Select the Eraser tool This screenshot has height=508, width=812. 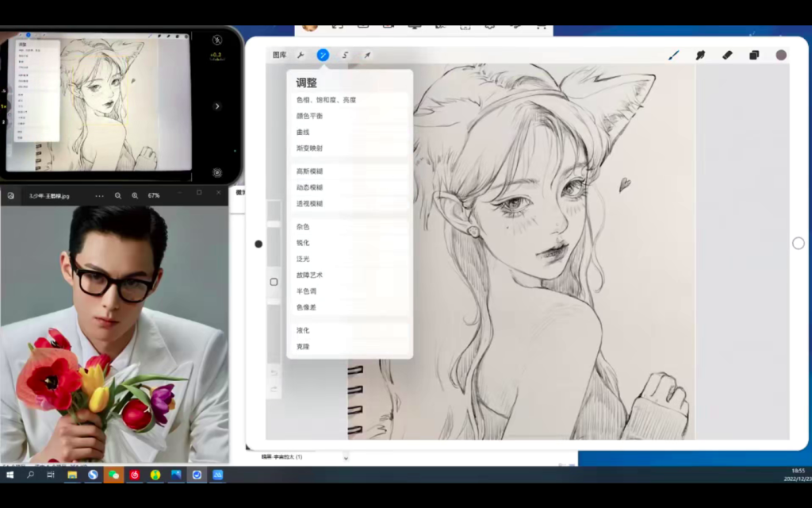click(x=727, y=55)
